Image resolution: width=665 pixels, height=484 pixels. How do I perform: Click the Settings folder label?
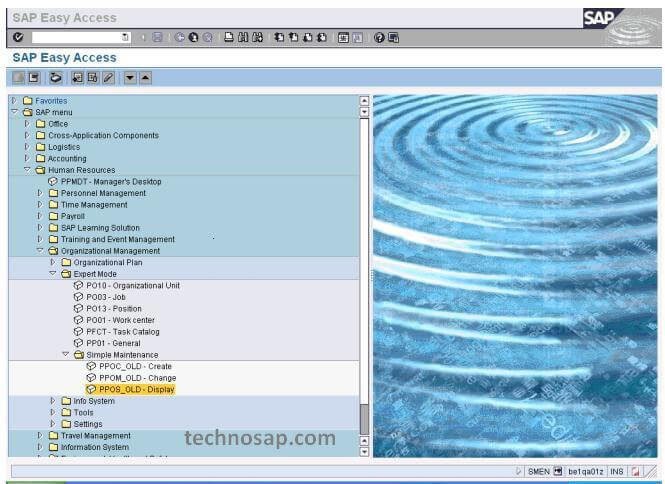click(88, 424)
